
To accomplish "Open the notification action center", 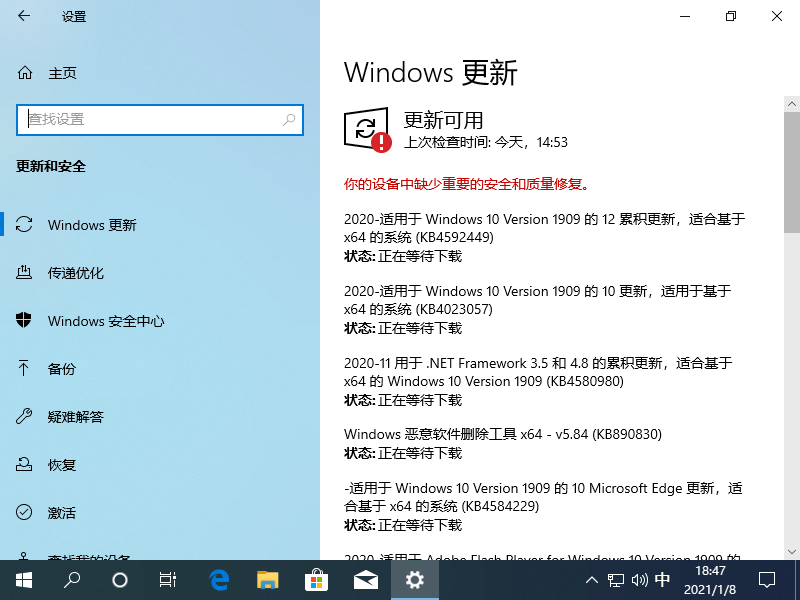I will tap(766, 580).
